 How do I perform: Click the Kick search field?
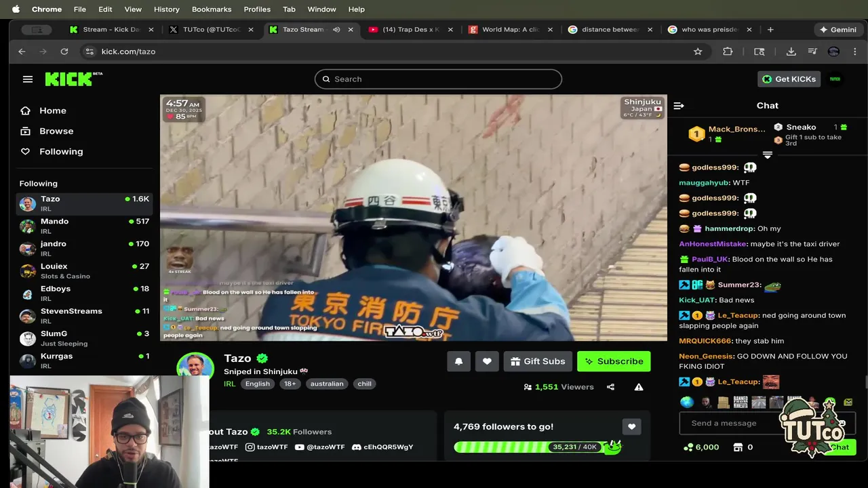(x=438, y=79)
